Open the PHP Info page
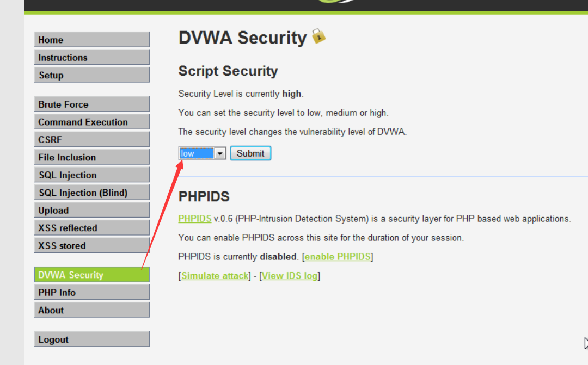Image resolution: width=588 pixels, height=365 pixels. click(x=91, y=293)
